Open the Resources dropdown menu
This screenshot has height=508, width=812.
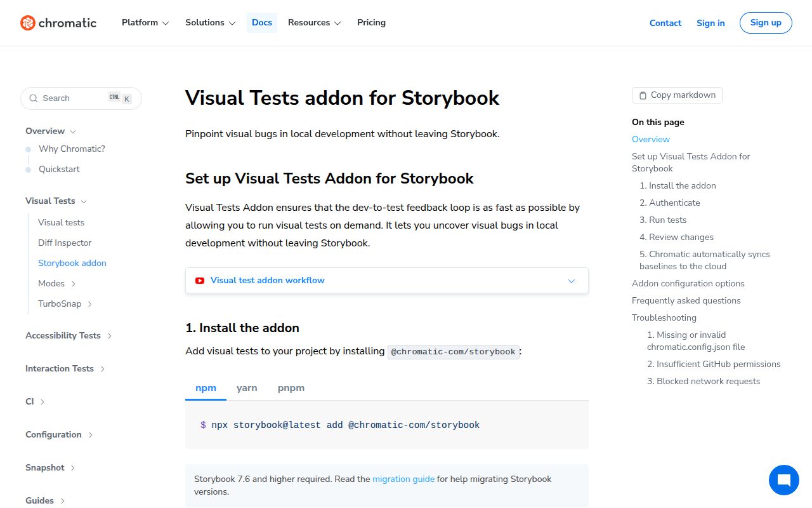pyautogui.click(x=314, y=23)
